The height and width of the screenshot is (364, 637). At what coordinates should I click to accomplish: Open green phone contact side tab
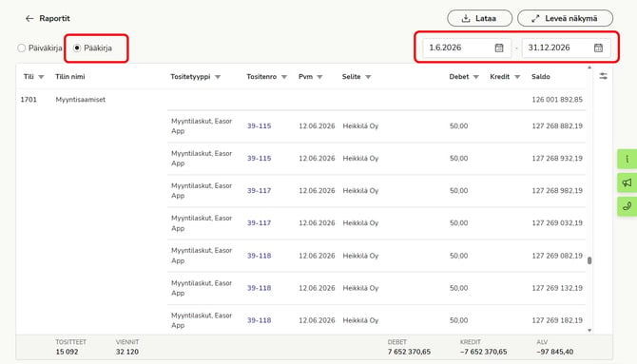(x=627, y=206)
